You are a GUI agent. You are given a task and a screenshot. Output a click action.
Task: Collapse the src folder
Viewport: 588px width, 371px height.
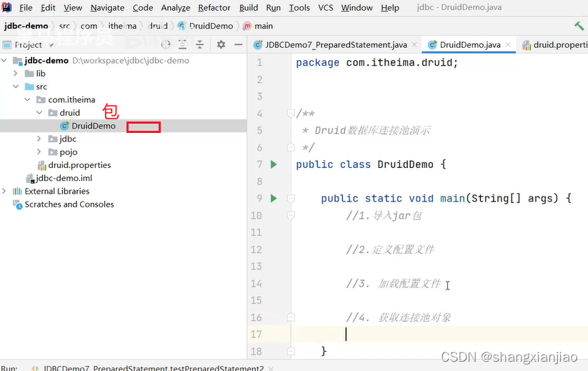click(x=16, y=86)
